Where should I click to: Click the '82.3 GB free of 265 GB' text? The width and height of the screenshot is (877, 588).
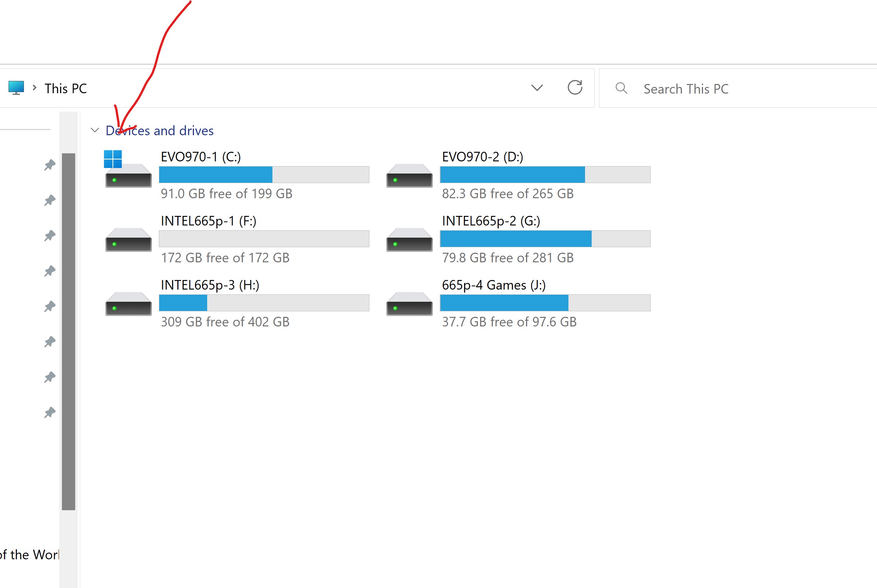click(508, 193)
